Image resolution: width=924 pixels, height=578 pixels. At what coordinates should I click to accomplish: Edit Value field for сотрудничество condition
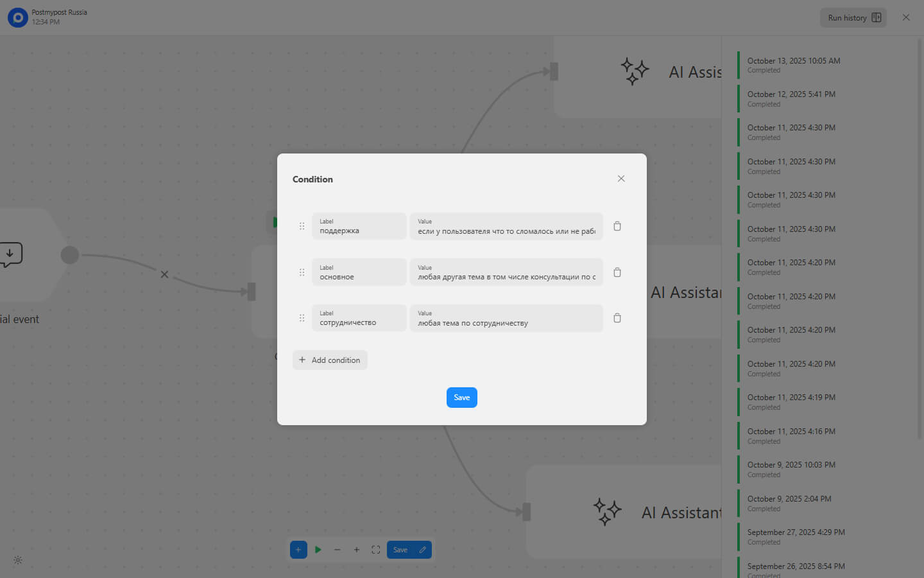(506, 318)
